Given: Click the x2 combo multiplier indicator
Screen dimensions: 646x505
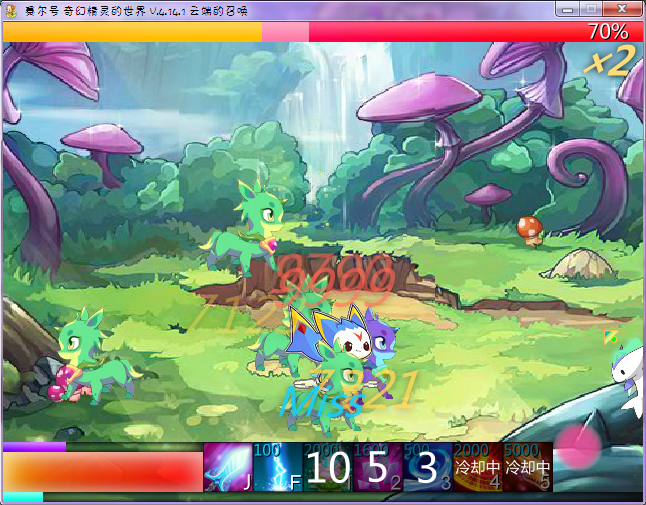Looking at the screenshot, I should point(609,61).
